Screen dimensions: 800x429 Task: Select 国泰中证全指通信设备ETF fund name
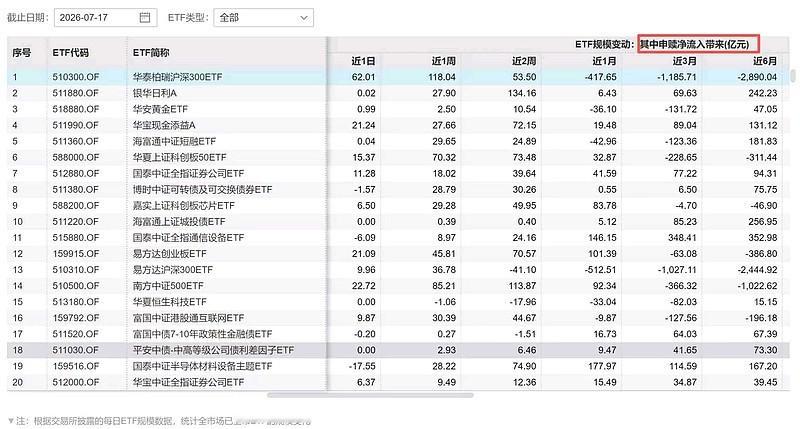[188, 238]
